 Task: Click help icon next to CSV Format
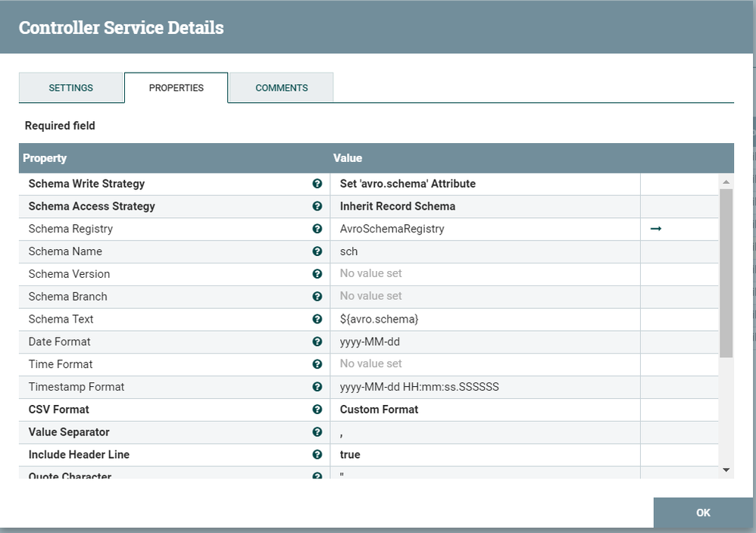tap(317, 410)
